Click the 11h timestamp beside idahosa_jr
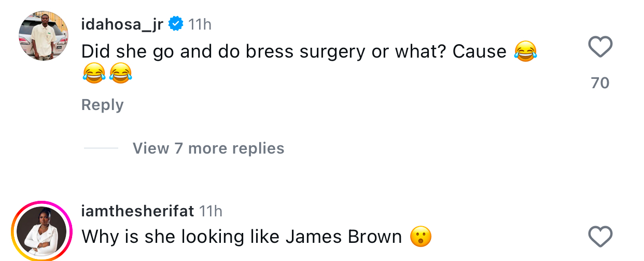The height and width of the screenshot is (261, 644). click(200, 24)
